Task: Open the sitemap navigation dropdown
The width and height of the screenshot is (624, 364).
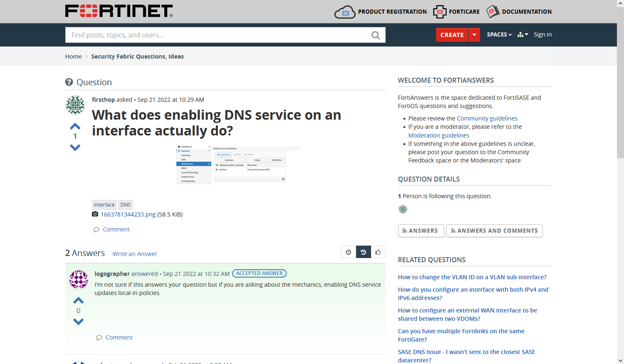Action: click(x=522, y=34)
